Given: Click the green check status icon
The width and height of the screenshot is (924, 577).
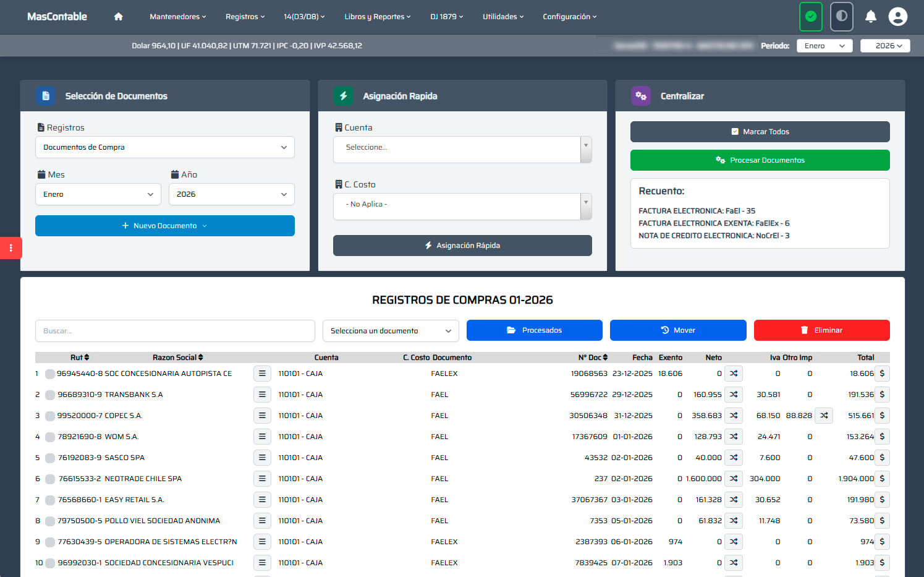Looking at the screenshot, I should (x=811, y=17).
